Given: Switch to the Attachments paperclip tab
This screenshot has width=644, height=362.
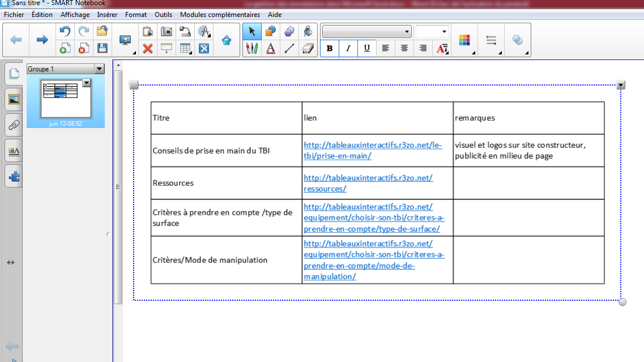Looking at the screenshot, I should (14, 125).
